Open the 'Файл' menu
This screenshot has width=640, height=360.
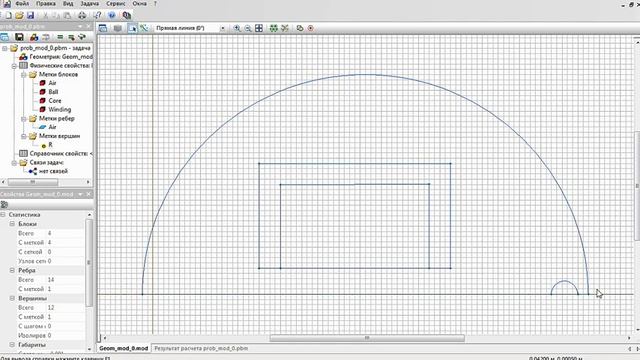click(x=22, y=3)
